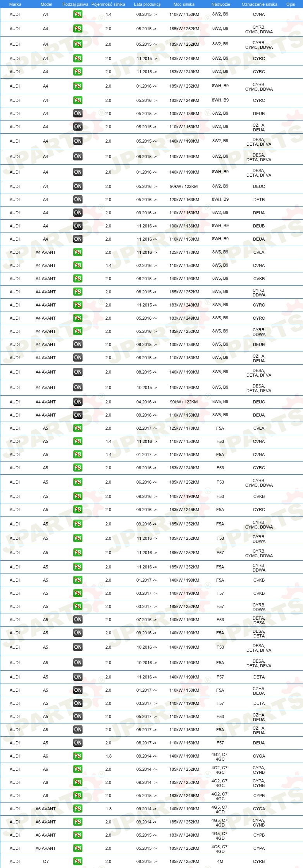Image resolution: width=303 pixels, height=868 pixels.
Task: Click the PB icon in the A4 AVANT 125kW CVLA row
Action: pyautogui.click(x=77, y=252)
